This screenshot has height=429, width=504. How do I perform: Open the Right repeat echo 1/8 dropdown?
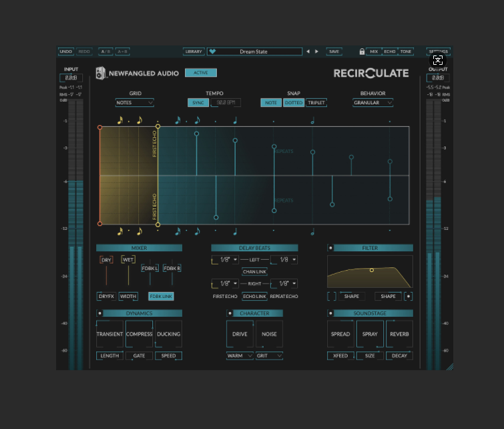(284, 284)
